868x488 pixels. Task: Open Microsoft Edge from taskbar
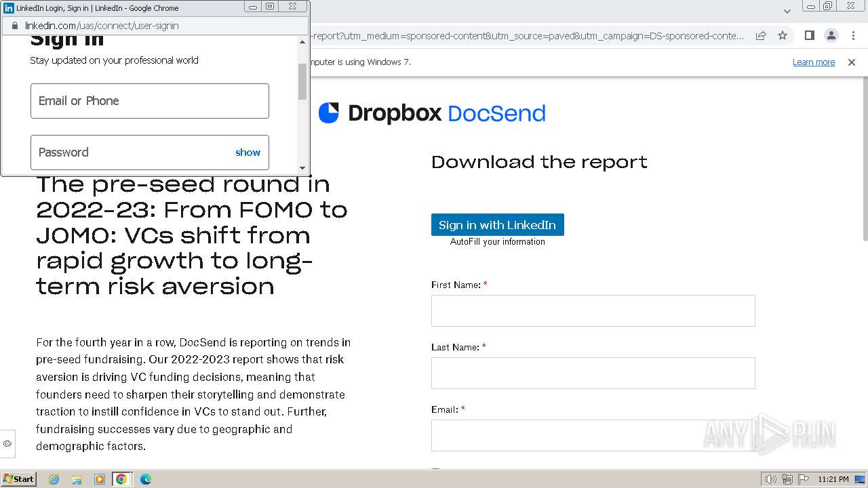coord(145,479)
